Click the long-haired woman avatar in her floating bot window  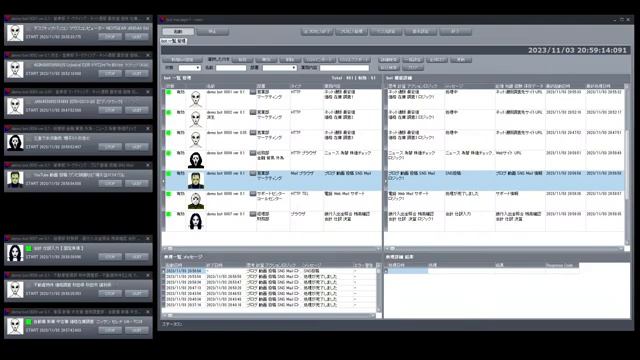pos(15,253)
